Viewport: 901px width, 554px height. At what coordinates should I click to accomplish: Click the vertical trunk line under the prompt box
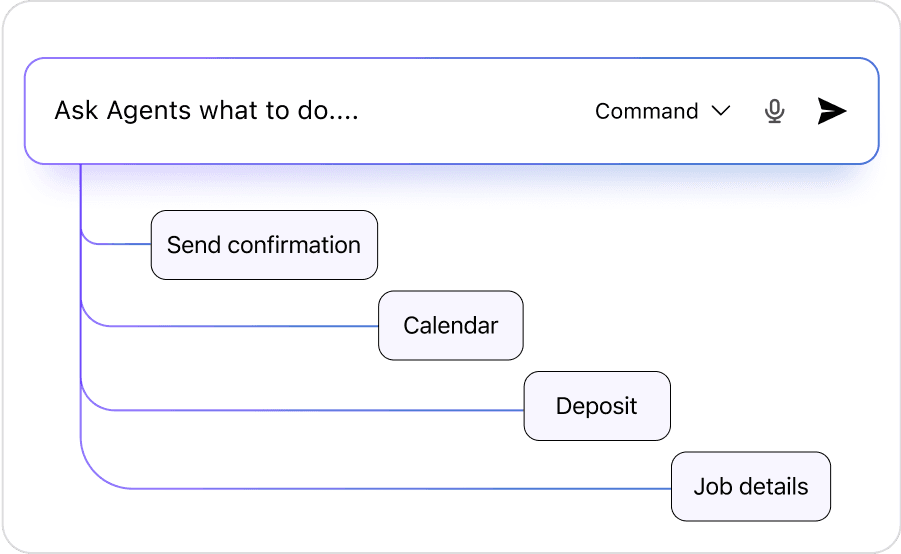tap(81, 200)
